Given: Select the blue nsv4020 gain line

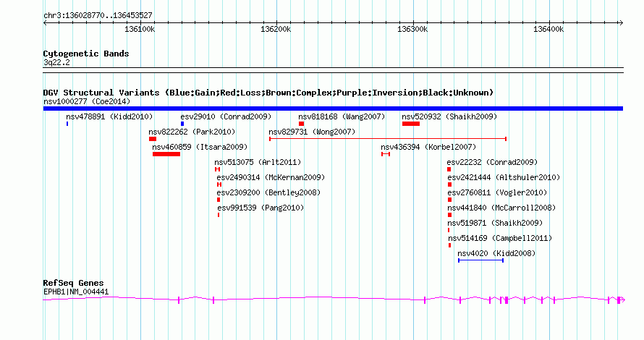Looking at the screenshot, I should click(x=481, y=260).
